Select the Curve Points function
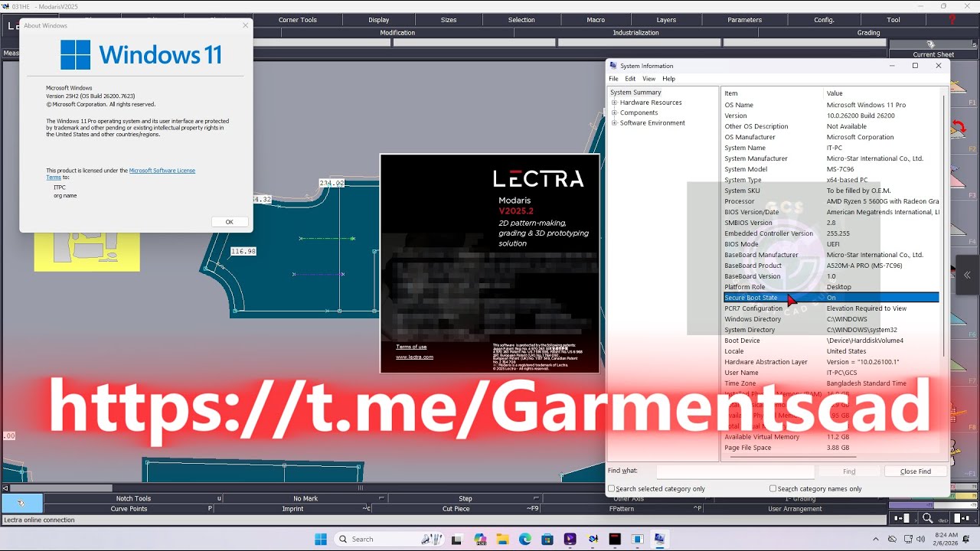The height and width of the screenshot is (551, 980). click(129, 509)
